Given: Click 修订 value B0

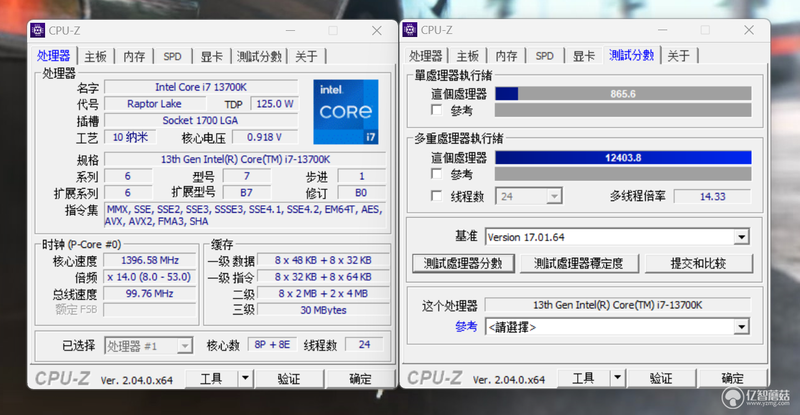Looking at the screenshot, I should [x=361, y=192].
